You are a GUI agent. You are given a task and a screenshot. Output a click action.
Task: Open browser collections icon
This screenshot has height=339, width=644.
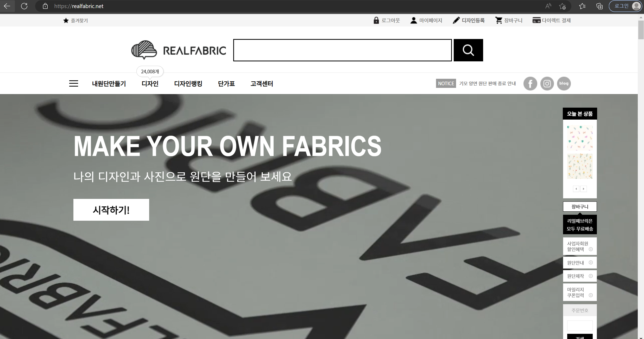[x=599, y=6]
